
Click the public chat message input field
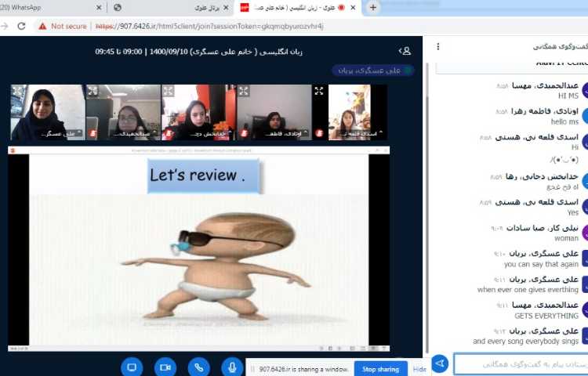pyautogui.click(x=517, y=364)
